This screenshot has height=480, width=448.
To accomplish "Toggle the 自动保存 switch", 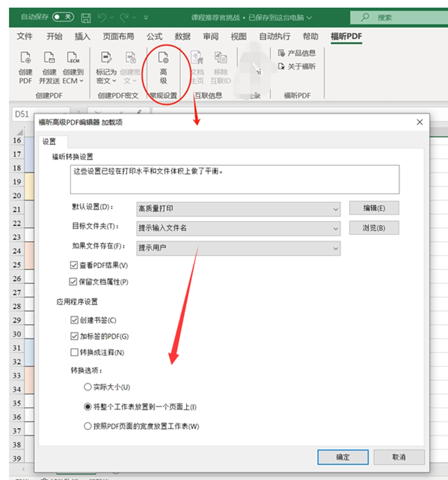I will click(62, 17).
